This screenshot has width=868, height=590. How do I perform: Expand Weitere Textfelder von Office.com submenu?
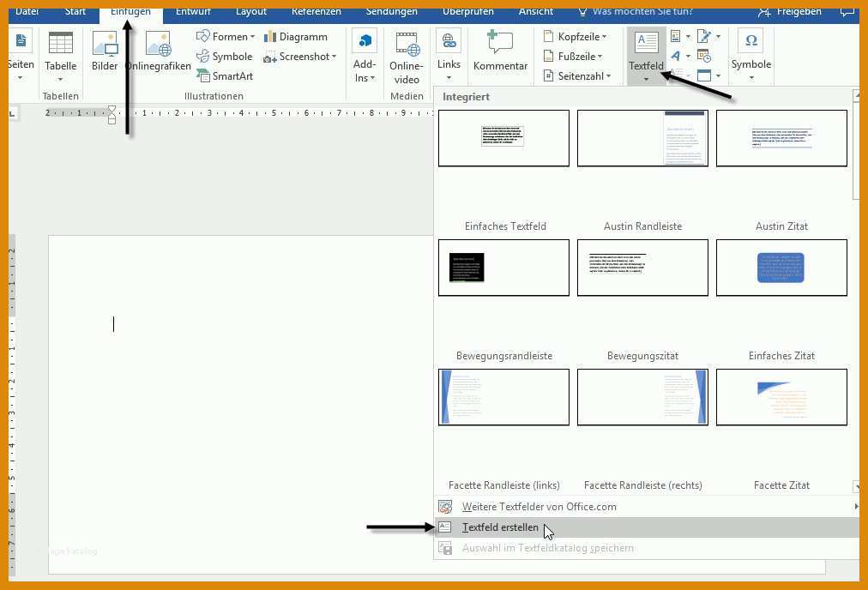pos(856,507)
